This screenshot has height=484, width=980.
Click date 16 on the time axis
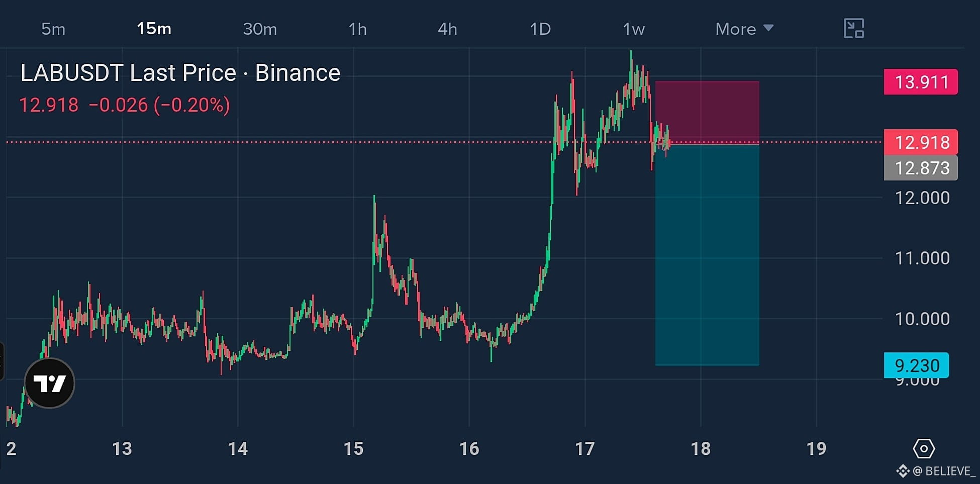tap(469, 449)
